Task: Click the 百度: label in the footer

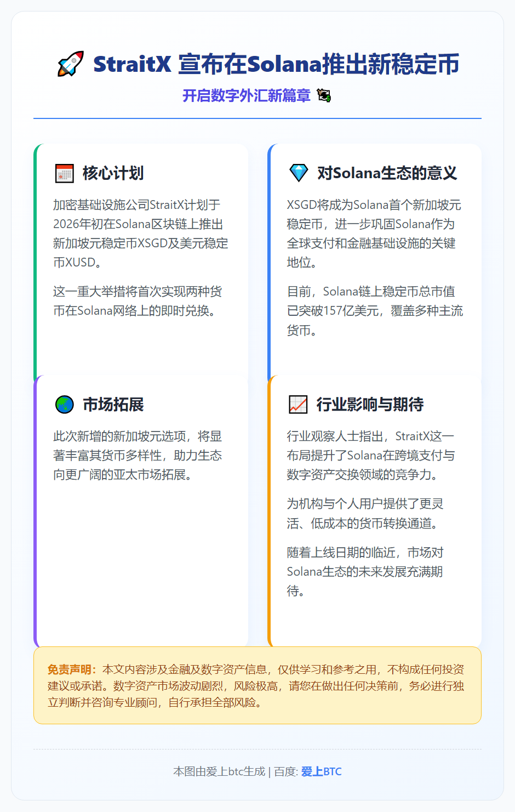Action: tap(286, 771)
